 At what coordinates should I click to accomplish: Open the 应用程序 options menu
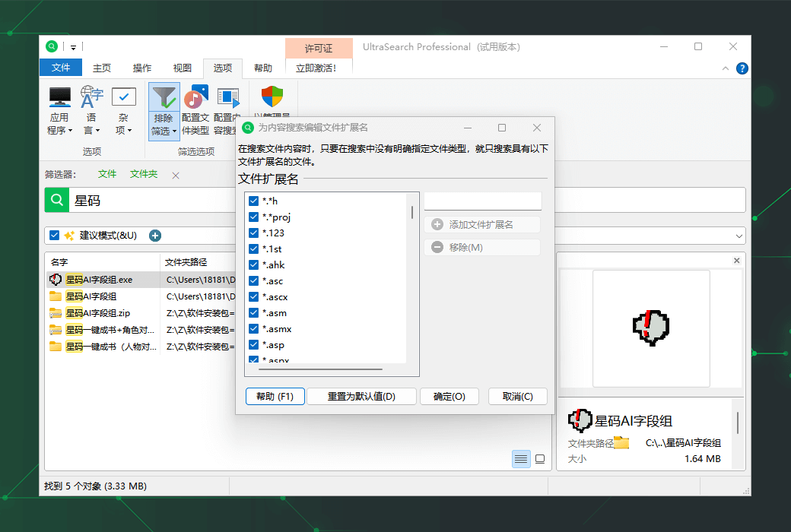click(x=59, y=110)
